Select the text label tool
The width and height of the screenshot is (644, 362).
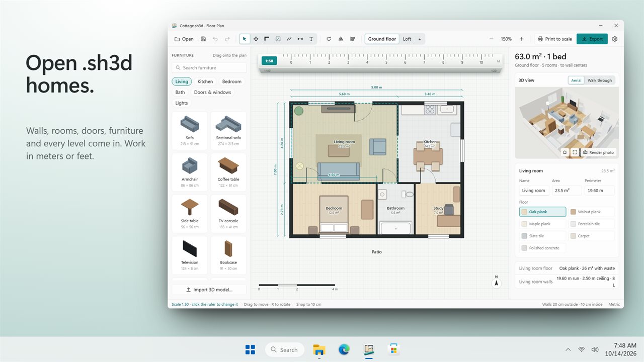point(311,39)
